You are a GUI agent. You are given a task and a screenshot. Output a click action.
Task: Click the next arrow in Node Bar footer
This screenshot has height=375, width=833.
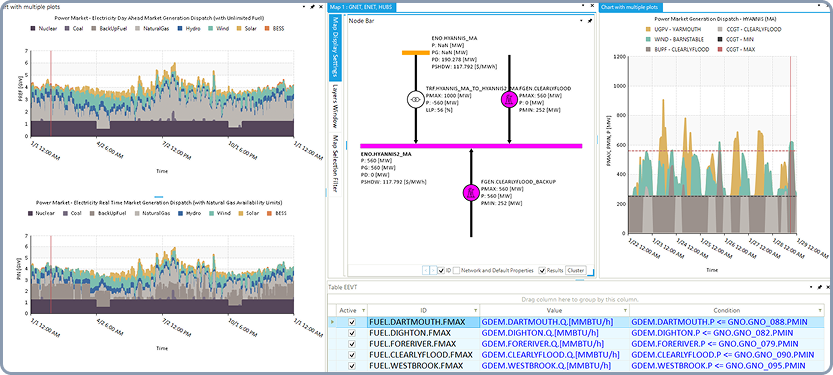pos(433,270)
